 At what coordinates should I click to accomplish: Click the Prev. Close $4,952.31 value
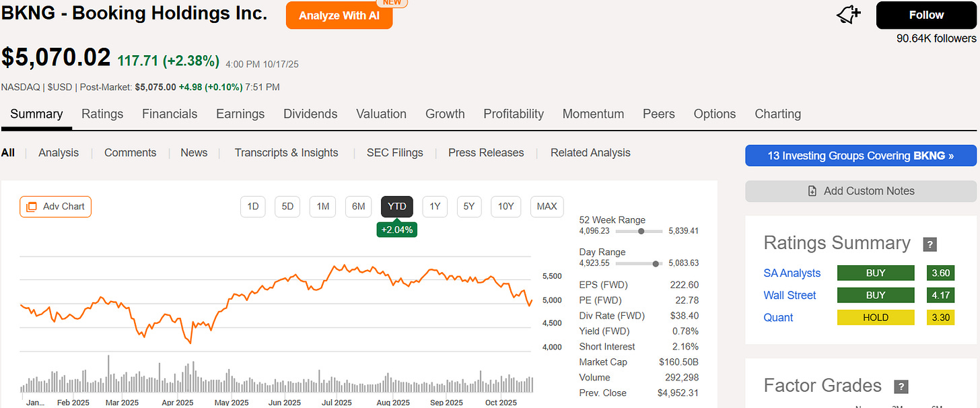678,393
